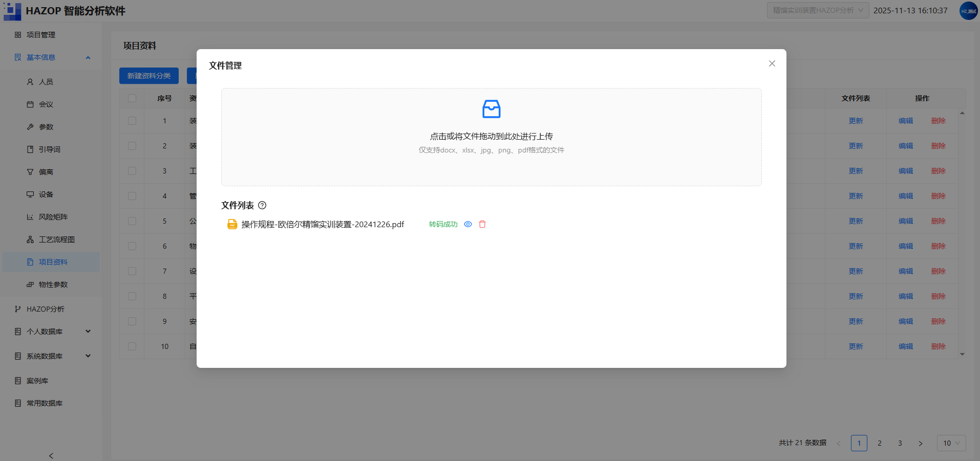Collapse the sidebar with left arrow
Image resolution: width=980 pixels, height=461 pixels.
[51, 455]
